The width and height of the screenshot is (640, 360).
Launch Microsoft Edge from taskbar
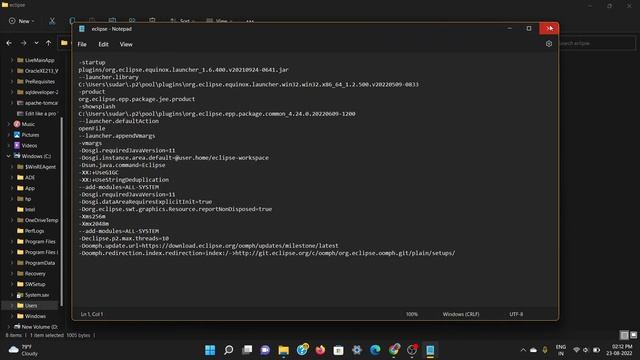point(375,350)
